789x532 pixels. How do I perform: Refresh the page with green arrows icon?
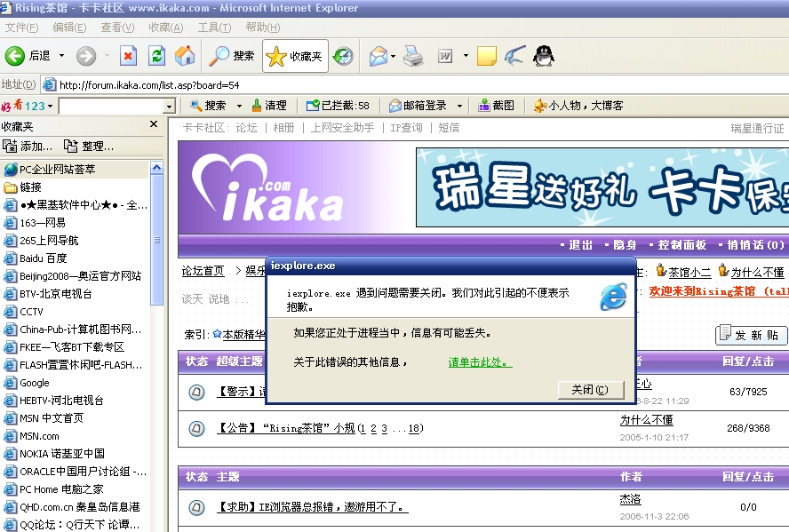click(157, 56)
